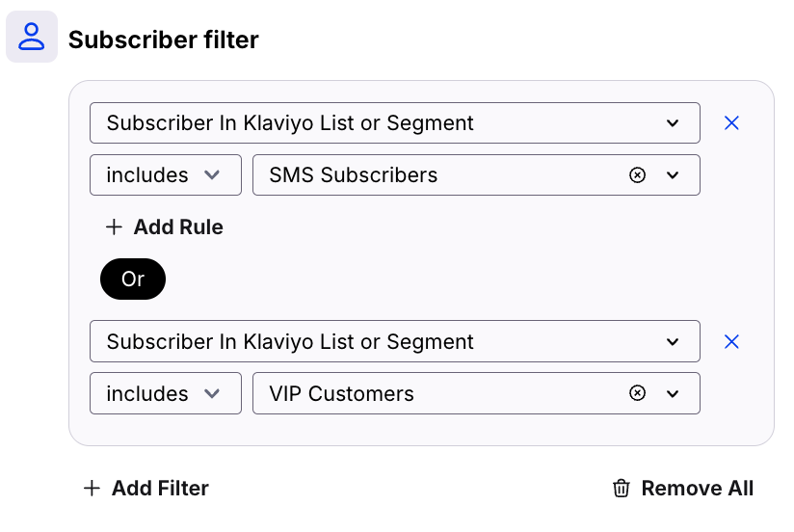Open rule type dropdown above VIP Customers
The image size is (794, 532).
pos(394,342)
